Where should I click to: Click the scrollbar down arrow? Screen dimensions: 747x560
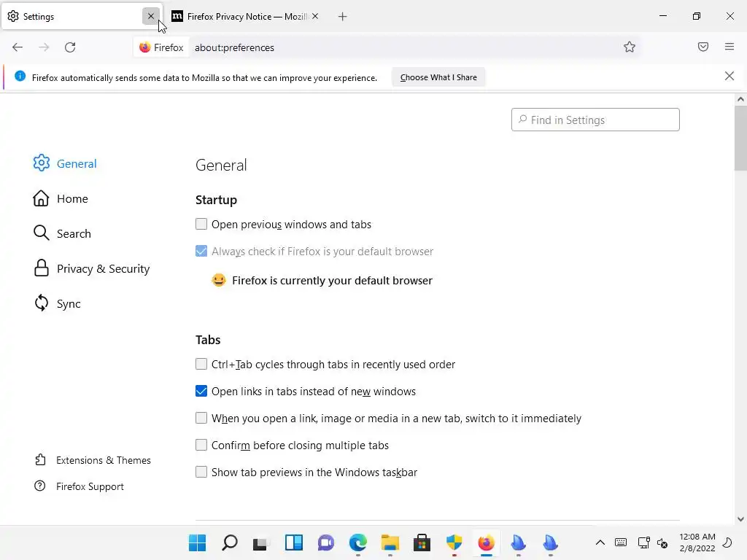coord(740,519)
